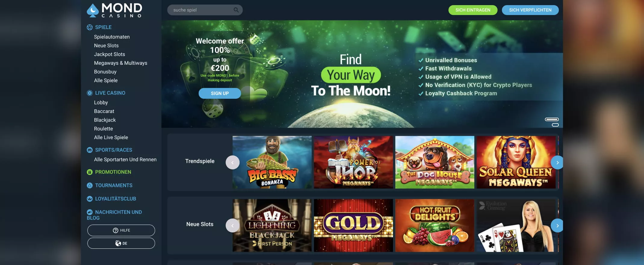Show previous Neue Slots with left arrow
The width and height of the screenshot is (644, 265).
tap(233, 226)
